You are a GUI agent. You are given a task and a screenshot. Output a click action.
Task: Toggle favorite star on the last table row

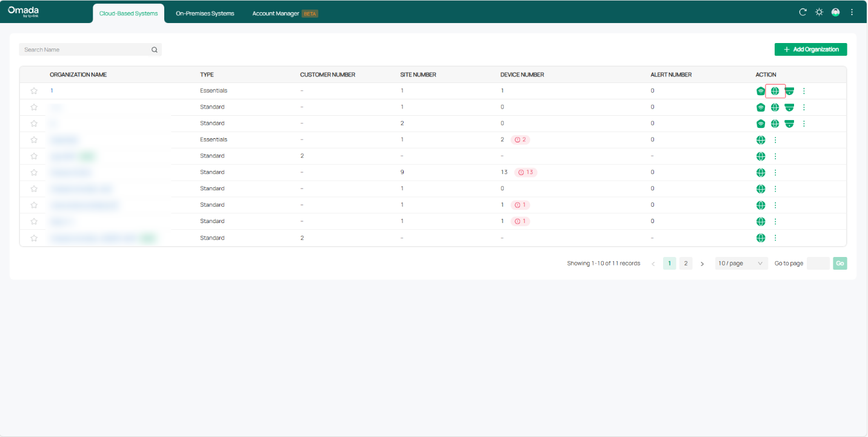pyautogui.click(x=34, y=238)
